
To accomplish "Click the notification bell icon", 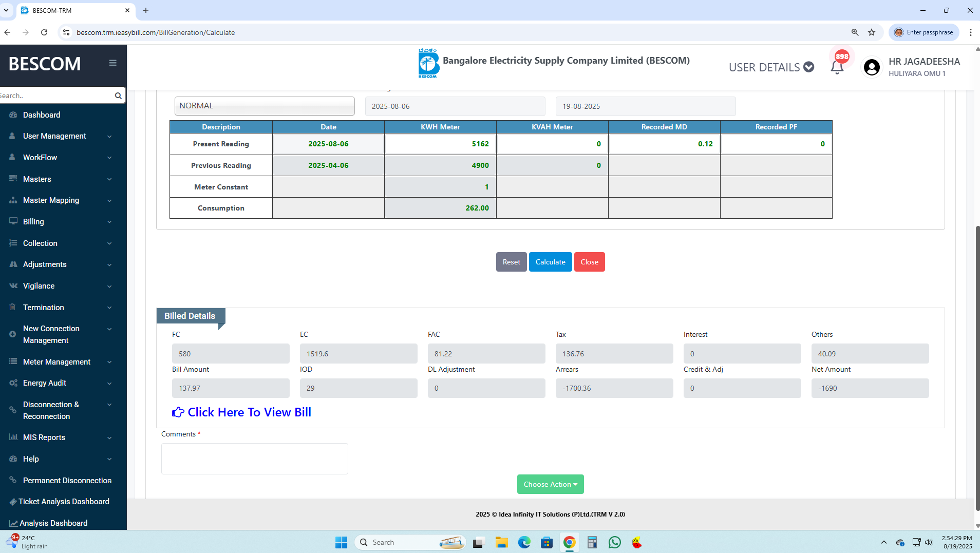I will tap(837, 67).
